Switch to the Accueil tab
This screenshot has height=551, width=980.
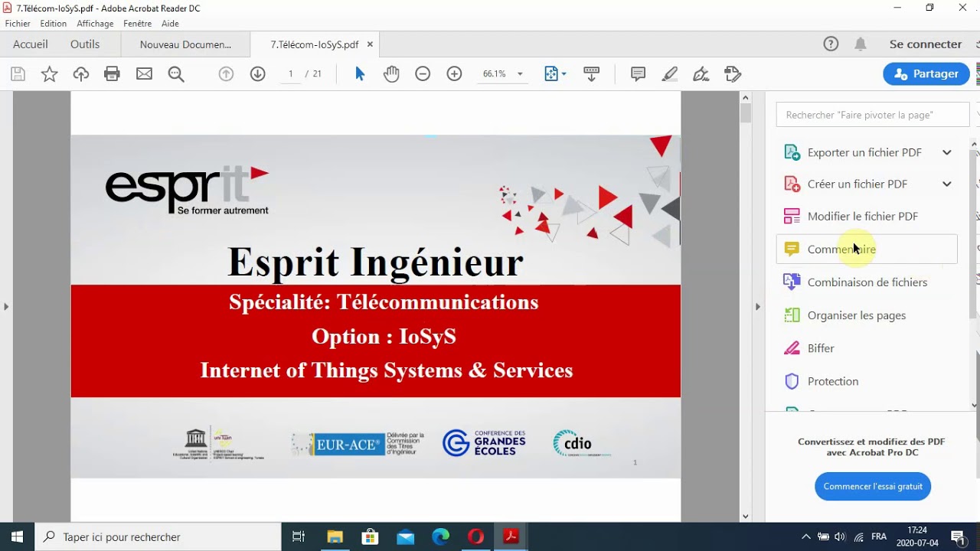31,44
